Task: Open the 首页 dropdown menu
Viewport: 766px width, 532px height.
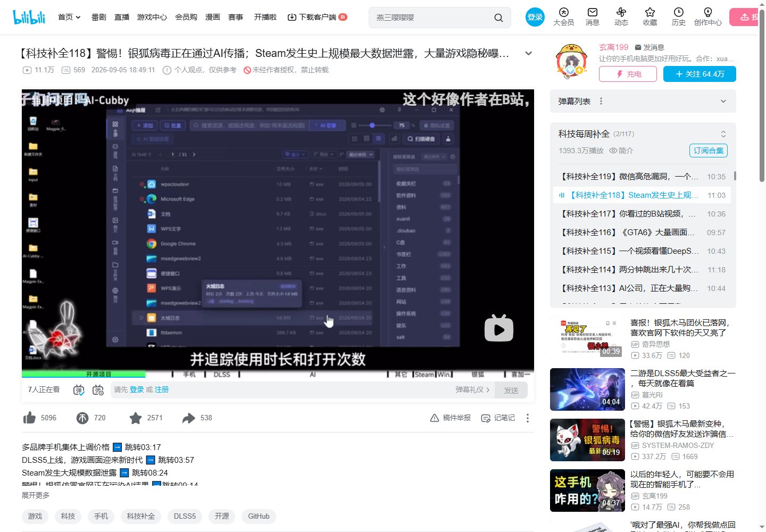Action: click(69, 17)
